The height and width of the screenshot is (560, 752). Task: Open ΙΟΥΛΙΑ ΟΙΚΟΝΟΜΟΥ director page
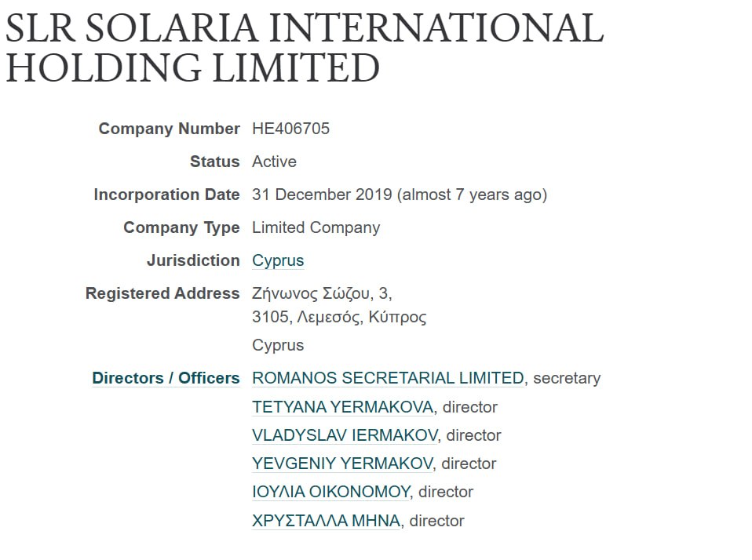tap(331, 492)
